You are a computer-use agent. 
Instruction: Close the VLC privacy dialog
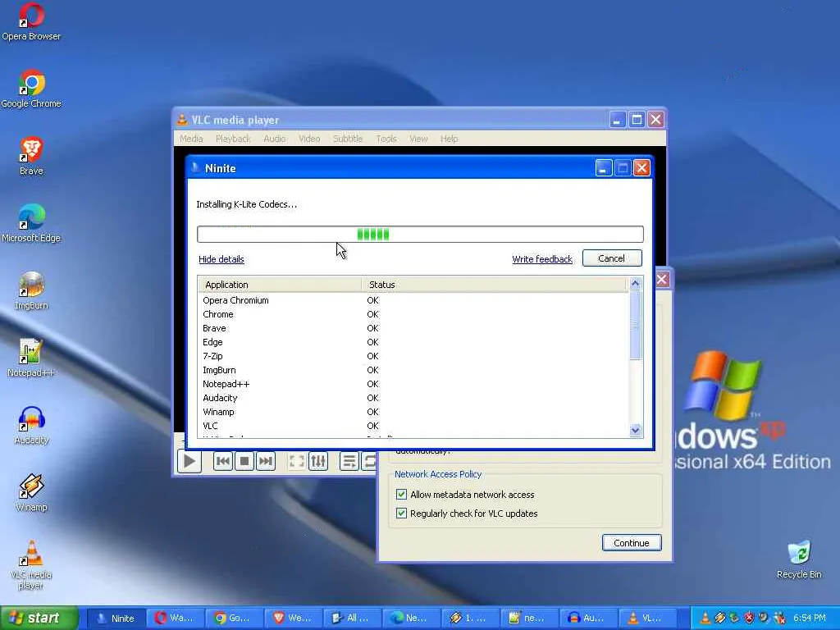click(662, 279)
